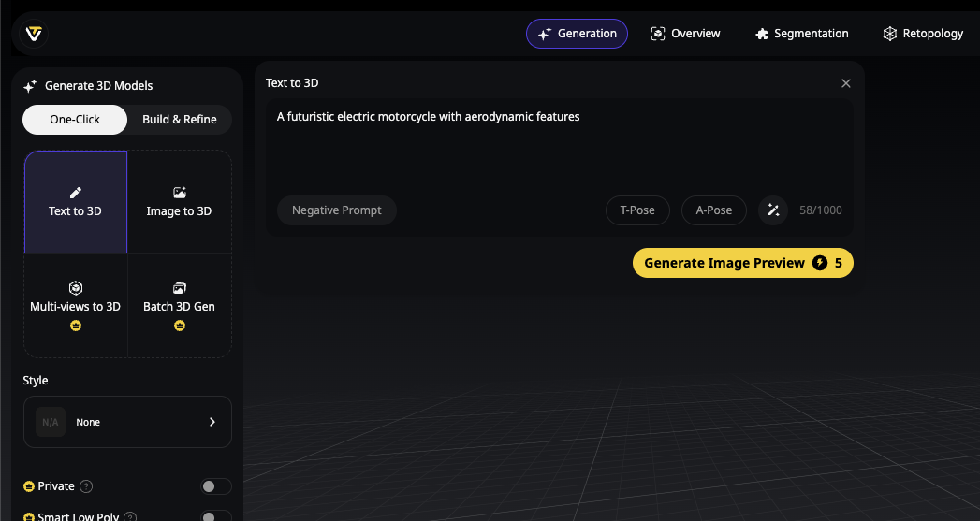980x521 pixels.
Task: Close the Text to 3D panel
Action: click(x=846, y=83)
